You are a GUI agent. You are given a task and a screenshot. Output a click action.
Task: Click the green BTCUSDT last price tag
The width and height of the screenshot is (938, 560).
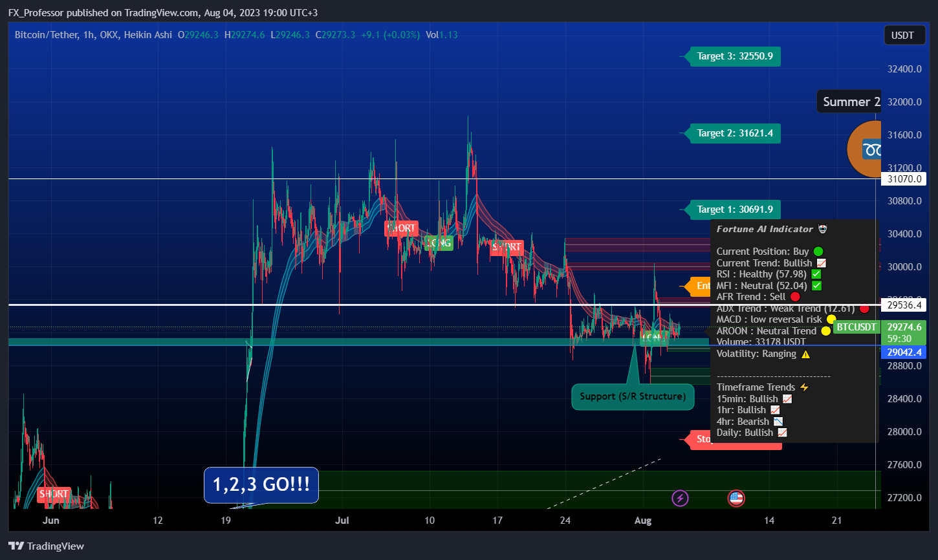click(856, 327)
